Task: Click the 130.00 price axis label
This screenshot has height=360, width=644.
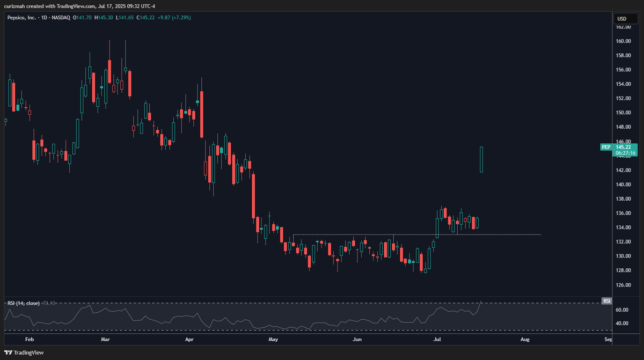Action: point(623,256)
